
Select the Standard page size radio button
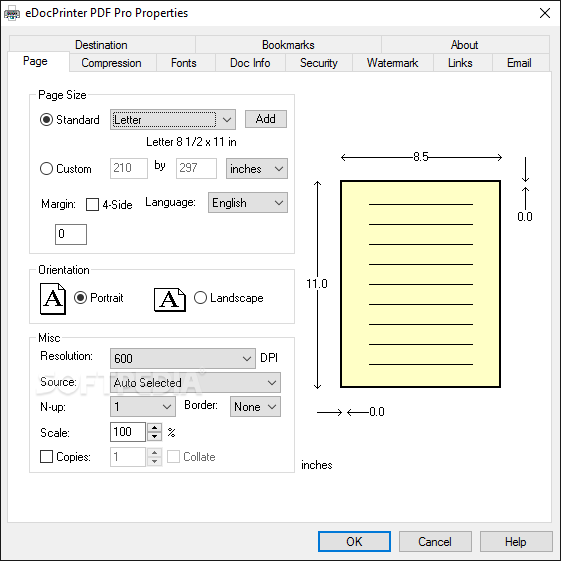coord(47,119)
